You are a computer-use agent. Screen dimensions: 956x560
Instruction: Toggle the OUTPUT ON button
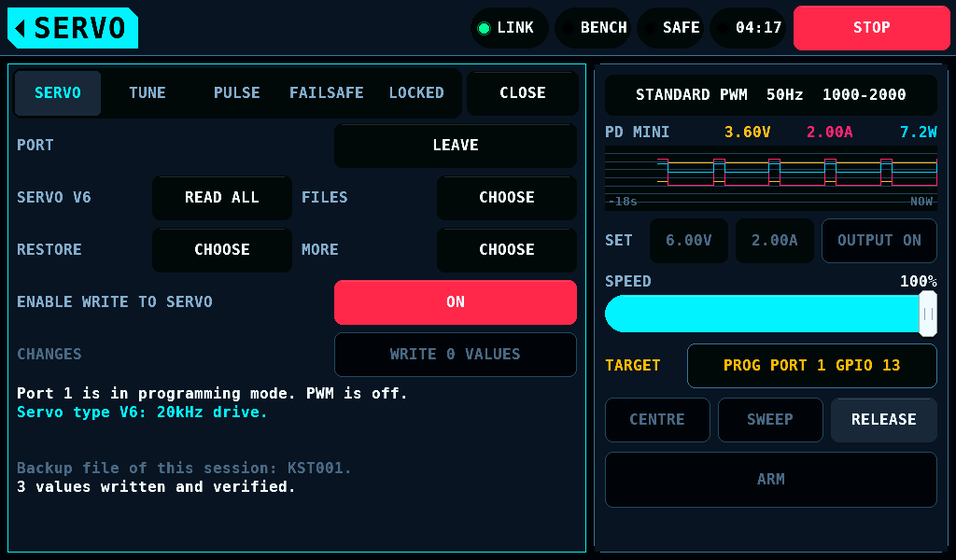click(879, 241)
